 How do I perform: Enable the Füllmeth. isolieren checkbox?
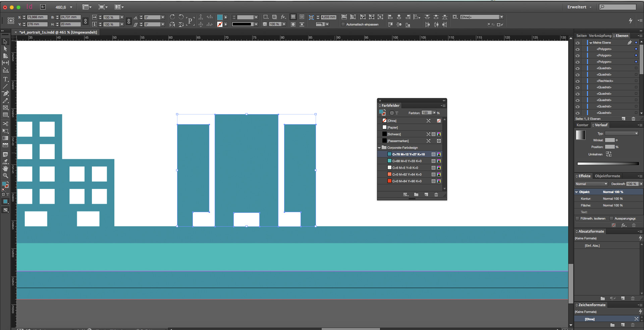tap(577, 219)
